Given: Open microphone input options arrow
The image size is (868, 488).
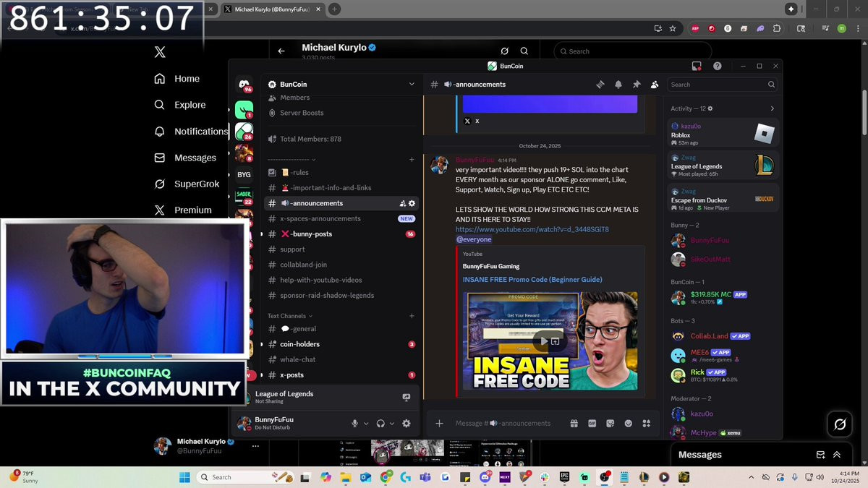Looking at the screenshot, I should click(x=366, y=424).
